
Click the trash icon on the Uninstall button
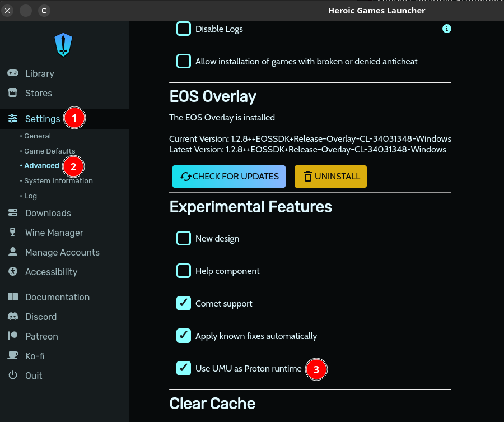click(308, 177)
